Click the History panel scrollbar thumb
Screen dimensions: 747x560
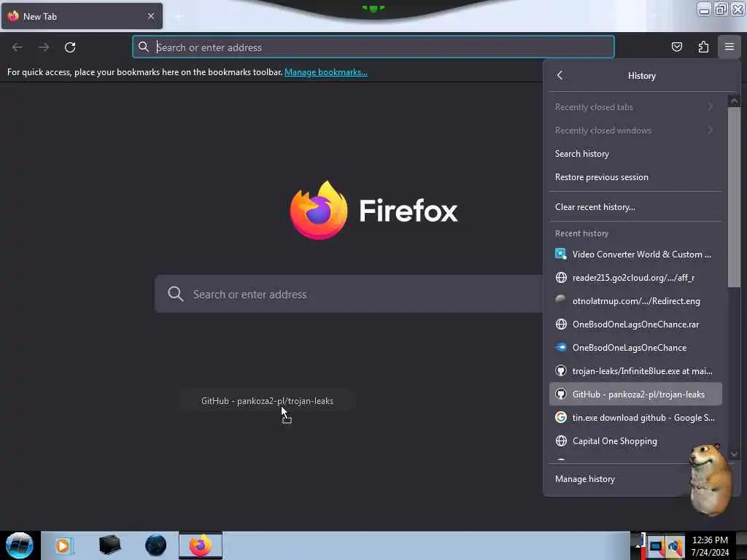(734, 196)
